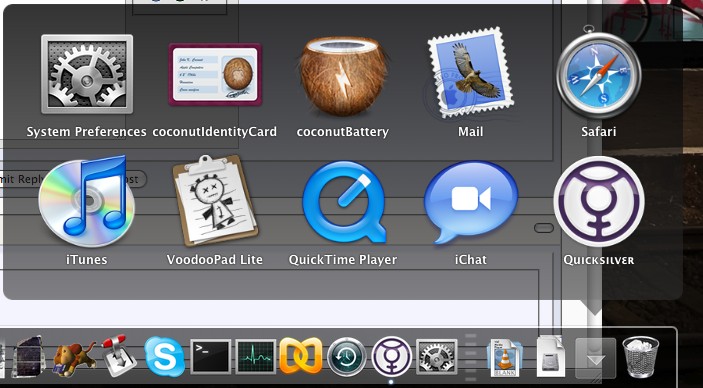Open Terminal from the Dock
The height and width of the screenshot is (388, 703).
pyautogui.click(x=210, y=357)
